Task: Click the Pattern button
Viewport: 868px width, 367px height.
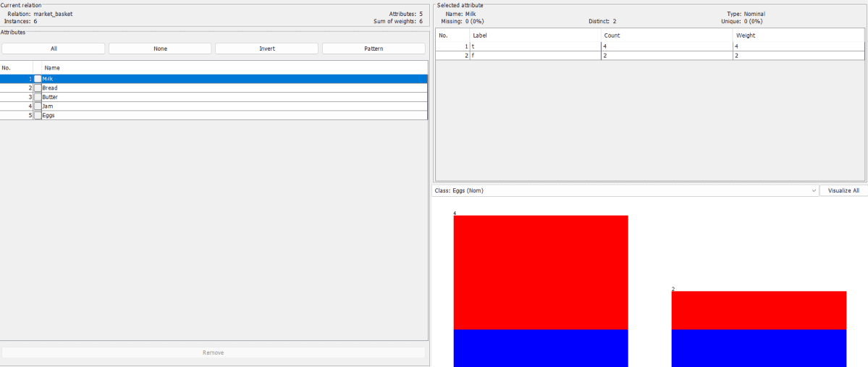Action: coord(374,48)
